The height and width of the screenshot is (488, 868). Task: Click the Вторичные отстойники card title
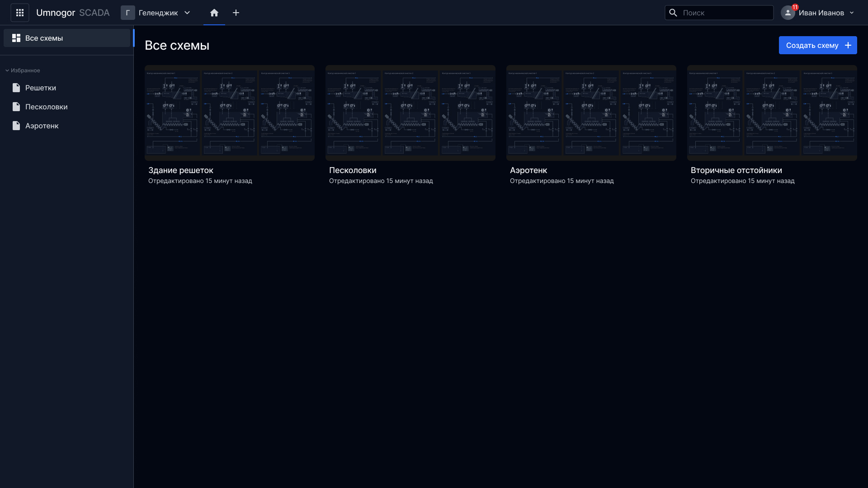[736, 170]
